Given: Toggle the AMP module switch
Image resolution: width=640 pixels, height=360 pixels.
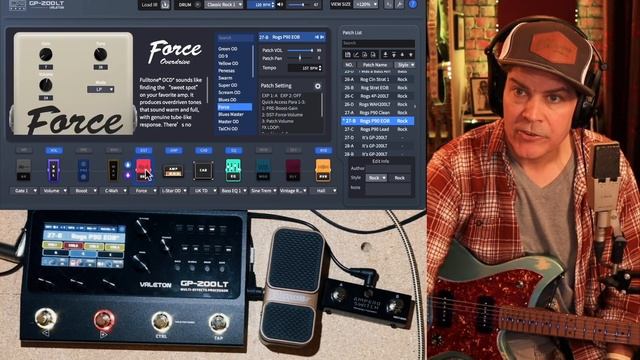Looking at the screenshot, I should [x=173, y=150].
